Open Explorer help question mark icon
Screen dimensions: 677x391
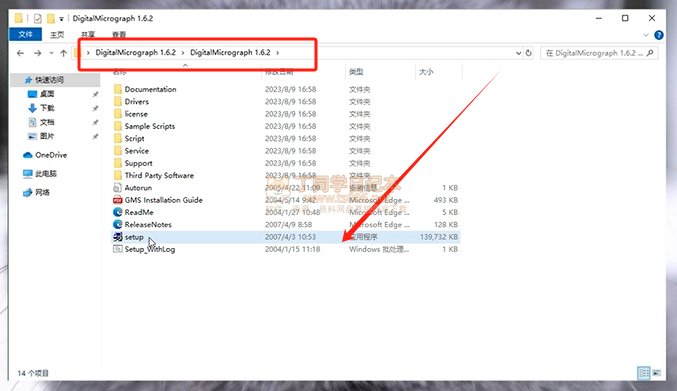658,35
